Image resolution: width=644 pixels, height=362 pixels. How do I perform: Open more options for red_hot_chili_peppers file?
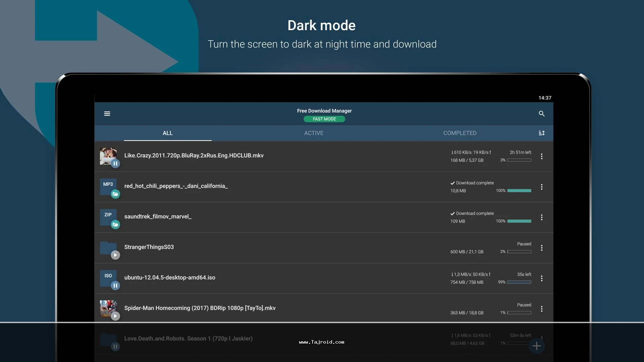(541, 187)
